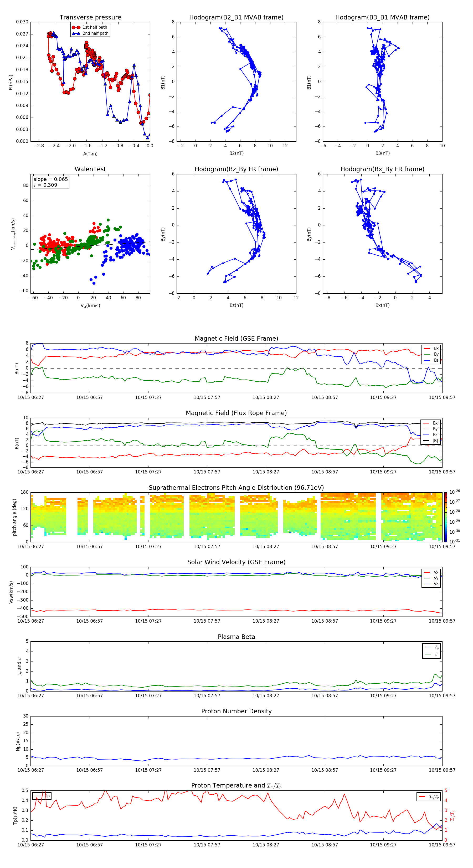Click the 'Proton Number Density' plot title
Image resolution: width=473 pixels, height=868 pixels.
click(x=236, y=711)
